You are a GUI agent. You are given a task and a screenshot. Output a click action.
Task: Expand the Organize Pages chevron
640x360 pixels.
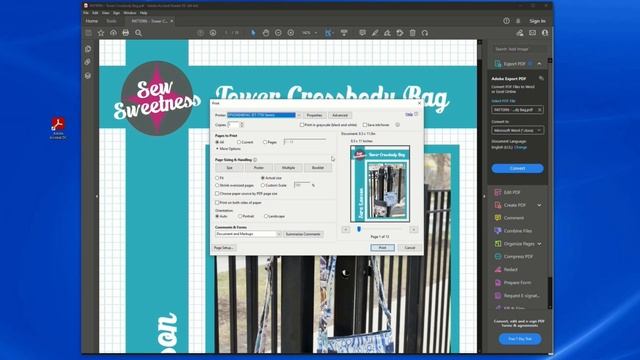click(539, 244)
